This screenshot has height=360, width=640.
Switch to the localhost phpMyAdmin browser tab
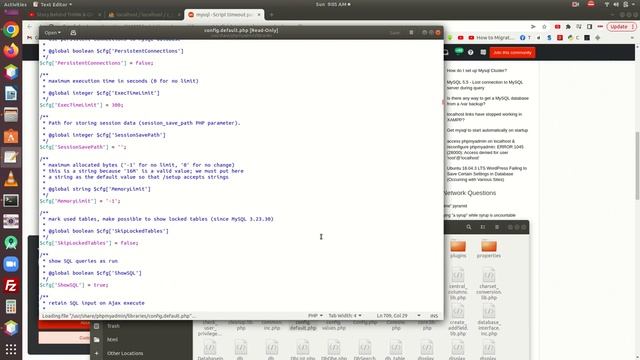143,14
